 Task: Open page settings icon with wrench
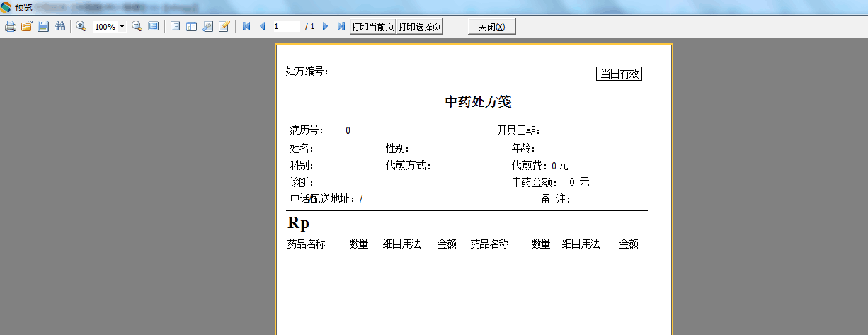(207, 27)
